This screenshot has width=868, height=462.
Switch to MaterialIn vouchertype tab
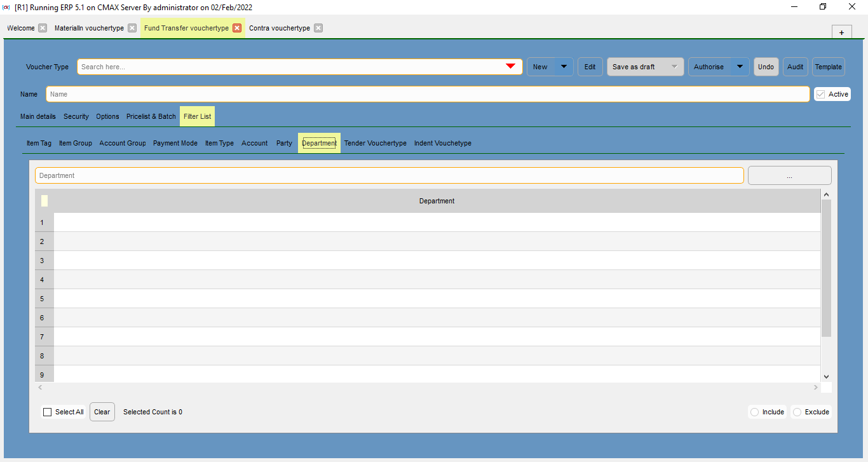(89, 28)
